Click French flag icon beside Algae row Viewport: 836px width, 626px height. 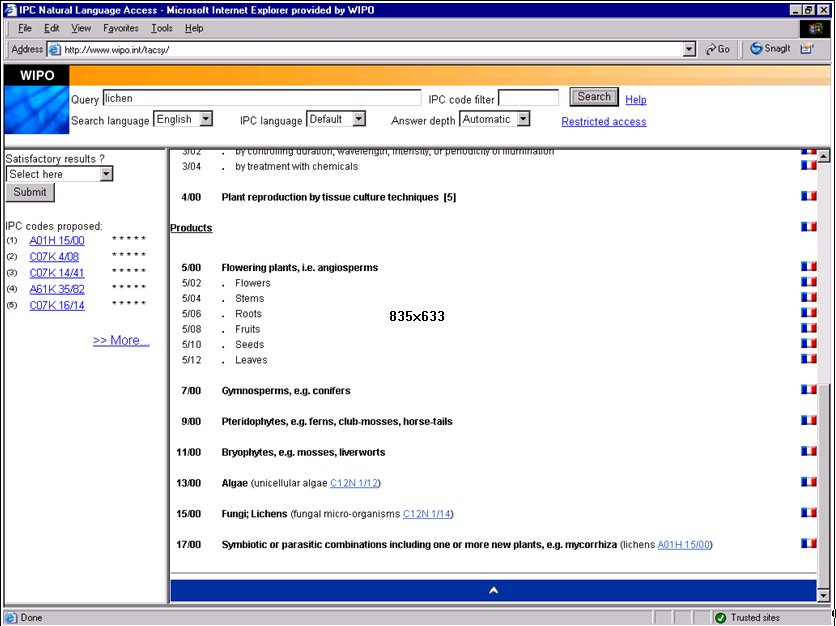(808, 482)
